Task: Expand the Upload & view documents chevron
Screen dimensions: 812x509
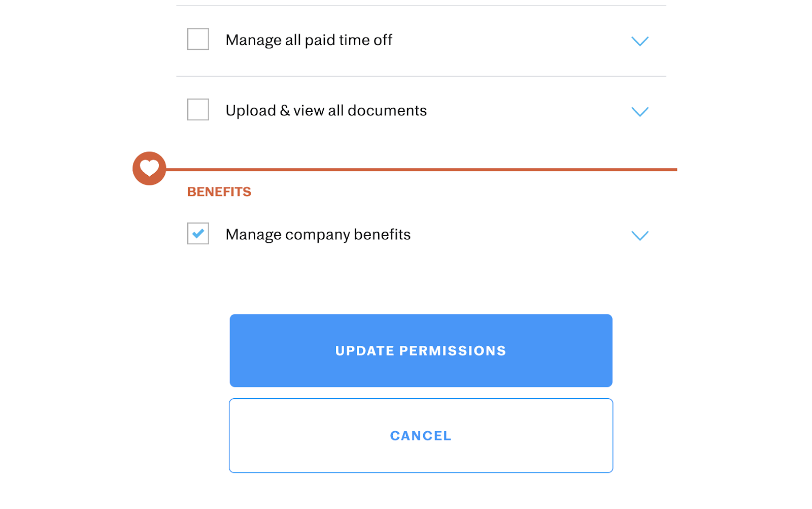Action: pyautogui.click(x=639, y=112)
